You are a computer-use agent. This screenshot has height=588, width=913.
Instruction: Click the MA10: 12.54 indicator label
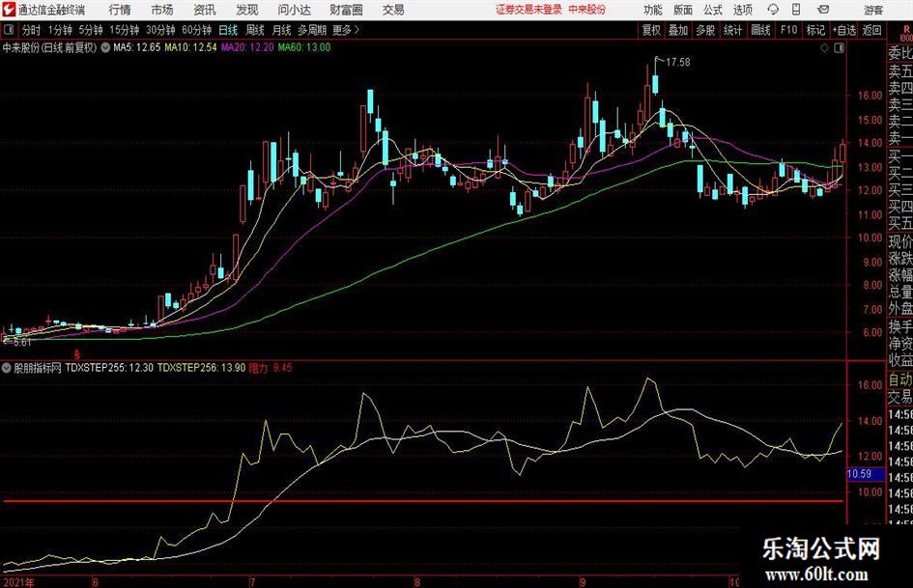(x=190, y=47)
